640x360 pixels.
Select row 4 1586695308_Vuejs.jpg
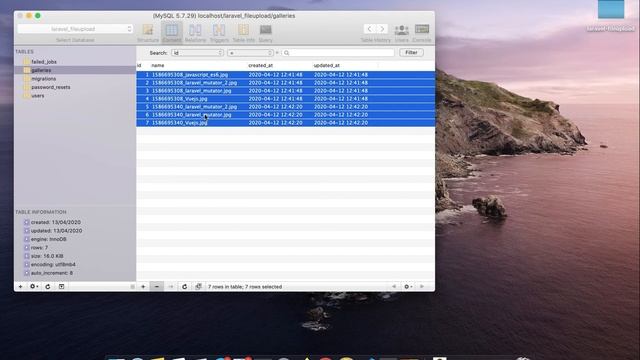(x=285, y=99)
